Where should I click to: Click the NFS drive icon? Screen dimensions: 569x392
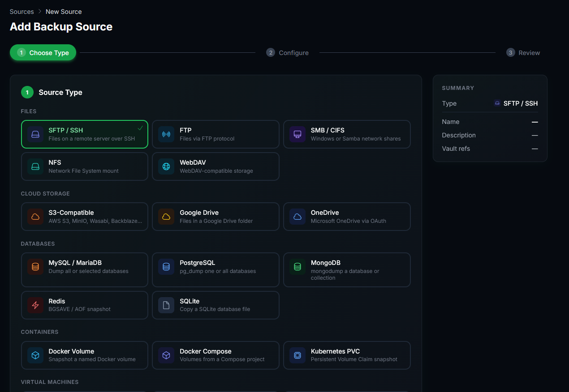35,166
